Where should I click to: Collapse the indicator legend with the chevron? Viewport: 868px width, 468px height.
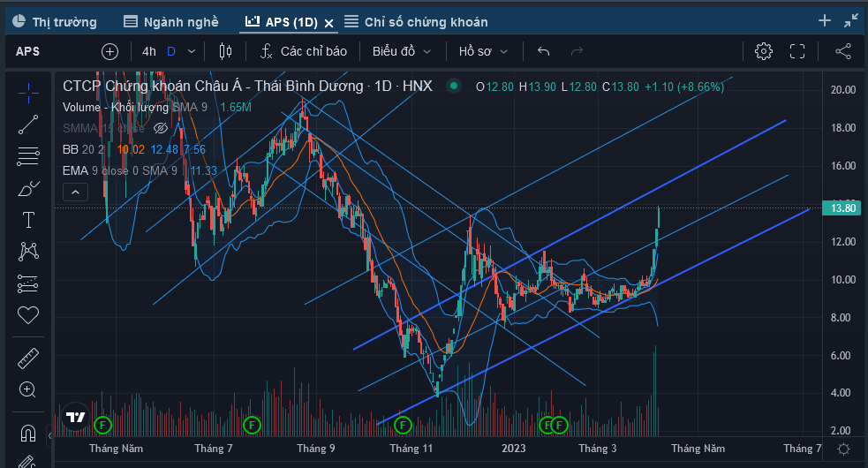[76, 192]
